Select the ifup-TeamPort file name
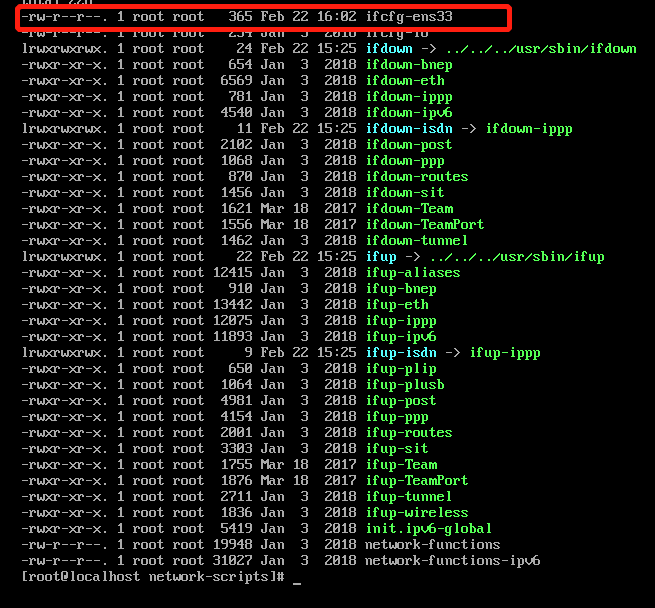The image size is (655, 608). [417, 481]
